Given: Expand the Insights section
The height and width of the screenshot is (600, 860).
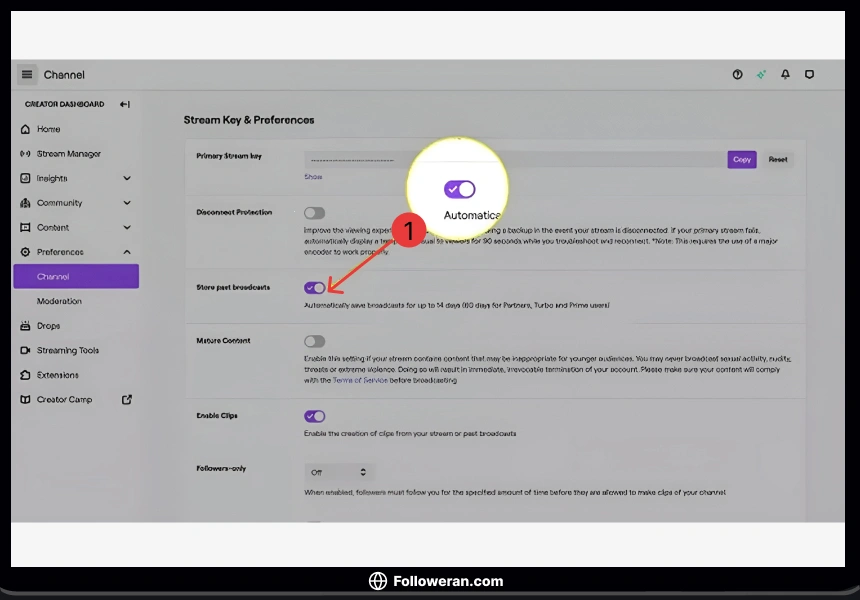Looking at the screenshot, I should coord(127,178).
